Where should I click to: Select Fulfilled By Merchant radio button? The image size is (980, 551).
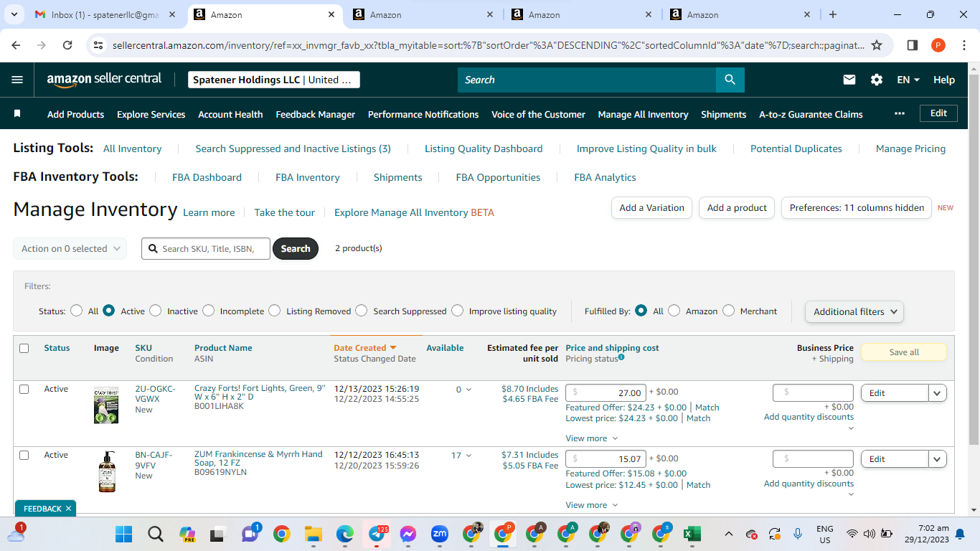(x=729, y=311)
